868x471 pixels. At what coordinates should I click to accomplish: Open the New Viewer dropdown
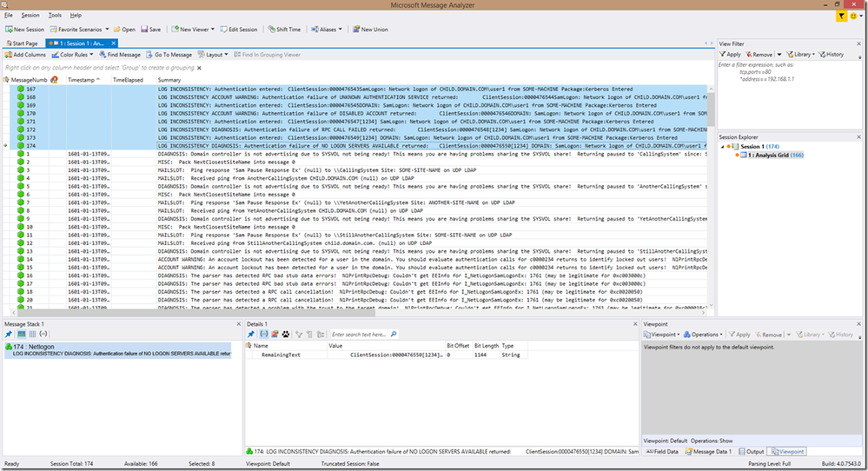pyautogui.click(x=192, y=30)
